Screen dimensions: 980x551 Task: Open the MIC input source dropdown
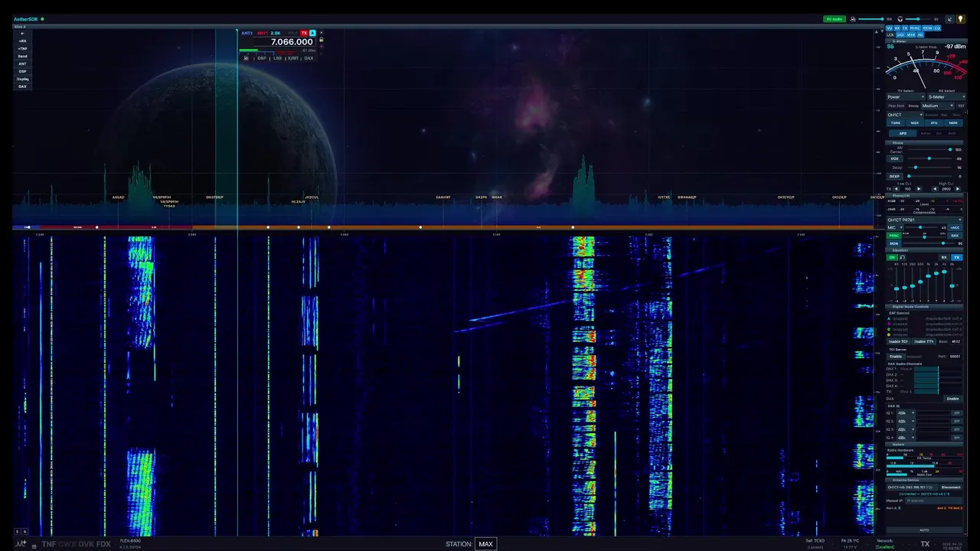(895, 227)
